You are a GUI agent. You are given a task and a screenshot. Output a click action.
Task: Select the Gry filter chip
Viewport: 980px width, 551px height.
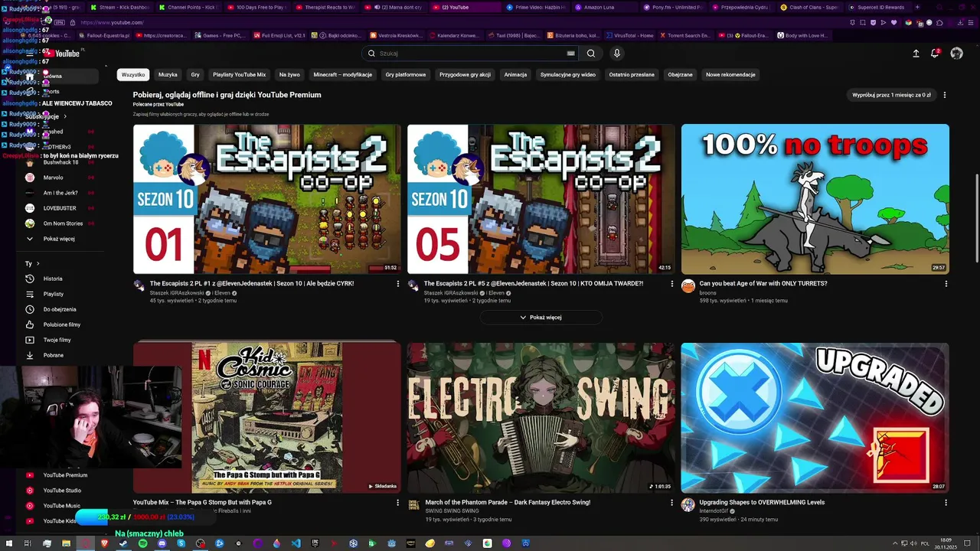point(195,75)
